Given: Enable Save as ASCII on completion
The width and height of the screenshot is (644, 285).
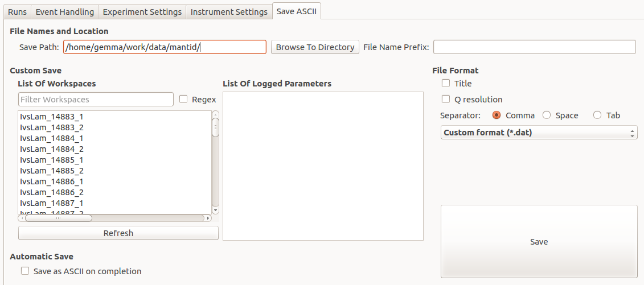Looking at the screenshot, I should tap(25, 271).
